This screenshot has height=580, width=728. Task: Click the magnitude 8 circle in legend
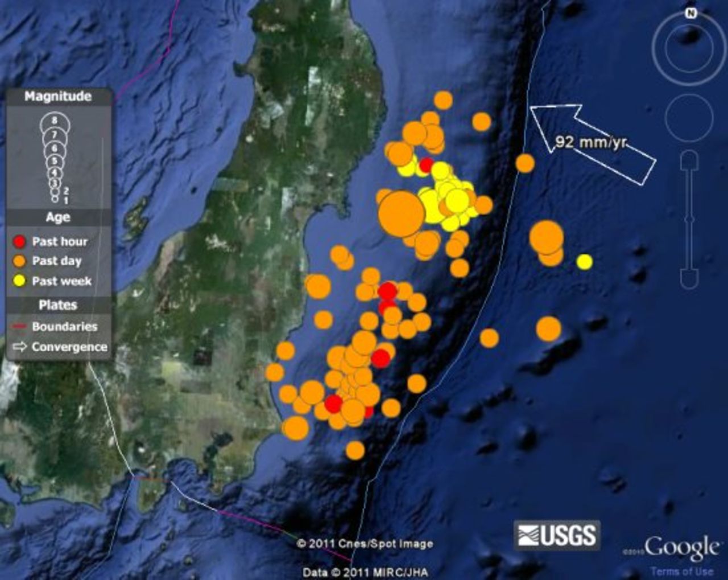pos(55,122)
